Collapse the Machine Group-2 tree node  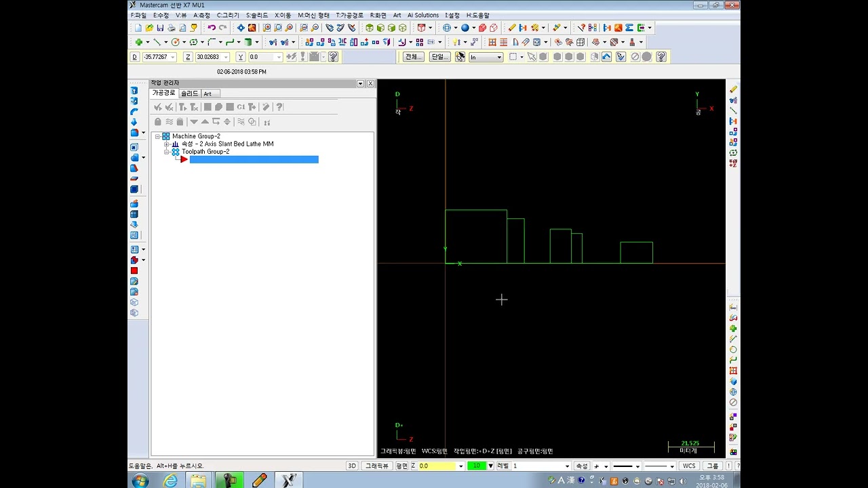[157, 136]
